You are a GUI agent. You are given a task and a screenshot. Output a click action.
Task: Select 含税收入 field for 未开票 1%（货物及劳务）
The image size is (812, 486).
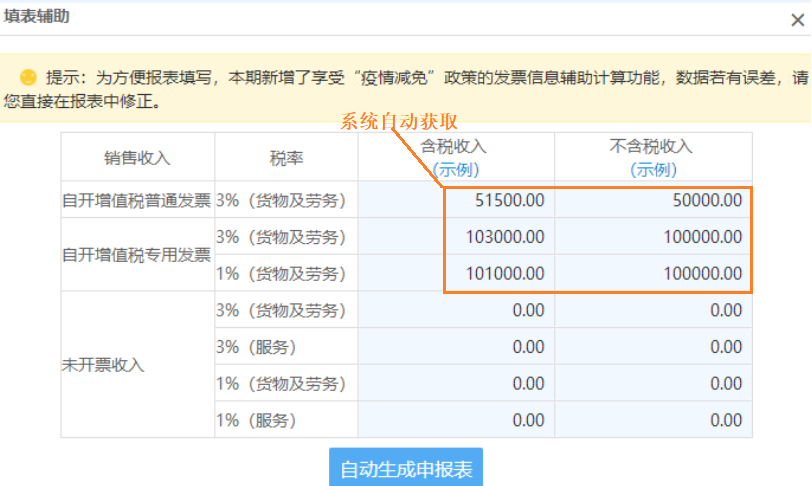click(x=456, y=383)
